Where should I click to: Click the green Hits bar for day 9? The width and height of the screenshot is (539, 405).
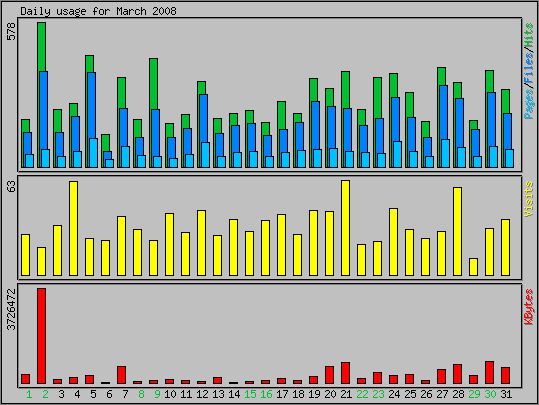[154, 84]
